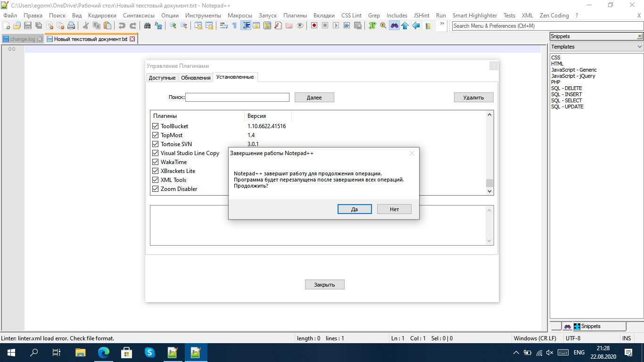Open the Templates dropdown in Snippets panel
Viewport: 644px width, 362px height.
point(596,47)
